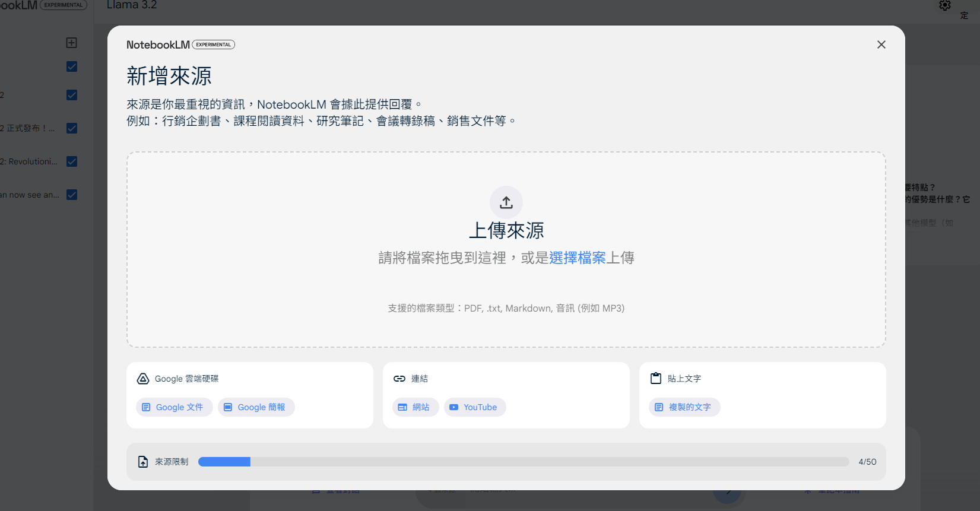Click the Google Drive icon

pos(143,379)
